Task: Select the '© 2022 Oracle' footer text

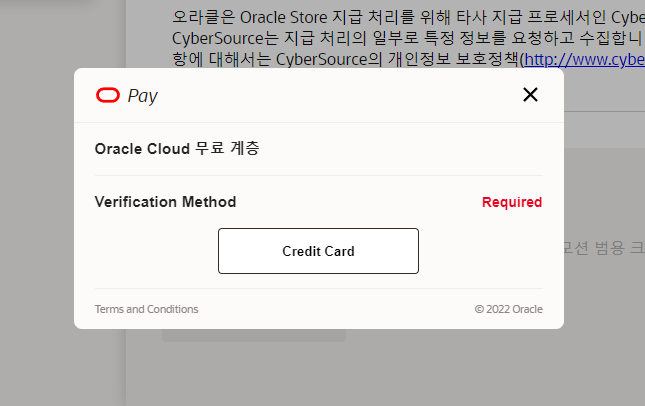Action: pyautogui.click(x=508, y=309)
